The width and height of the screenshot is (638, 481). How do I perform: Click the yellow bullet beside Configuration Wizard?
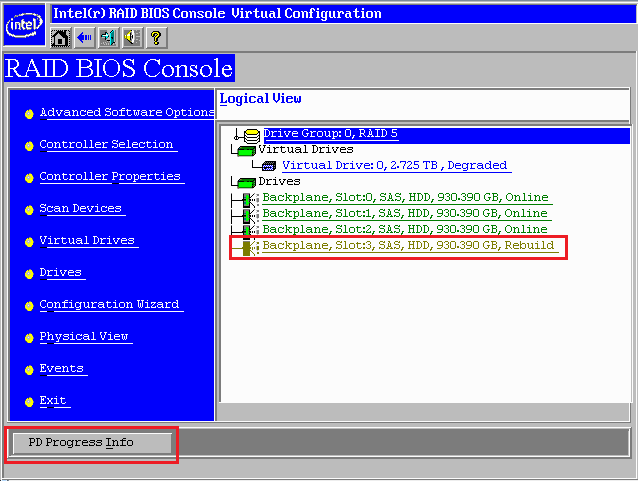point(29,306)
